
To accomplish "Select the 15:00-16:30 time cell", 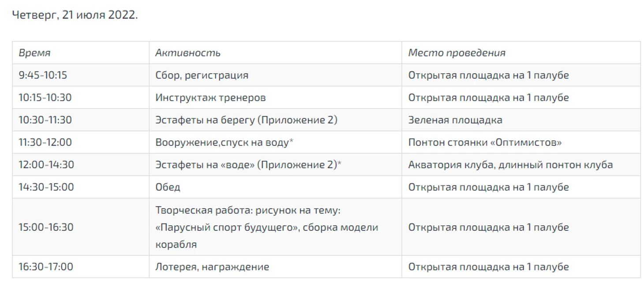I will pyautogui.click(x=46, y=227).
